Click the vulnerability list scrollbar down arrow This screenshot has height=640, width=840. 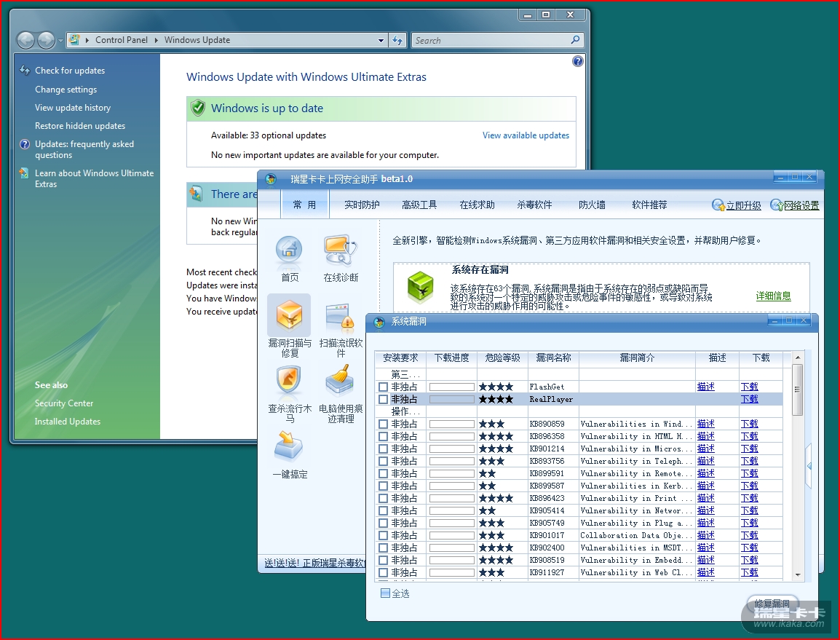(x=798, y=574)
